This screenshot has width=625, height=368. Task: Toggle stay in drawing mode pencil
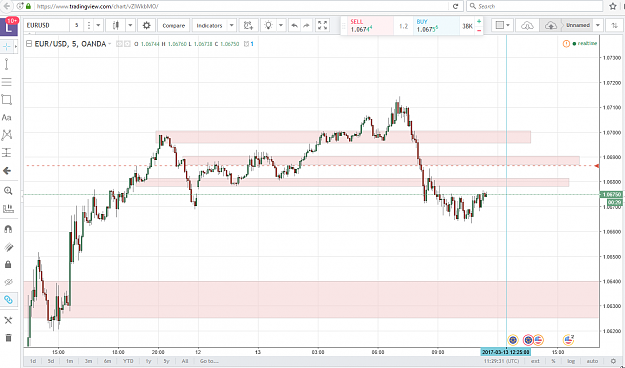point(8,247)
